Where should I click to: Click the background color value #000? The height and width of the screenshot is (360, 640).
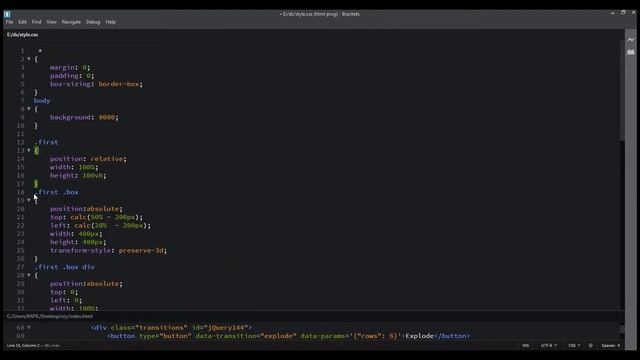click(x=107, y=118)
